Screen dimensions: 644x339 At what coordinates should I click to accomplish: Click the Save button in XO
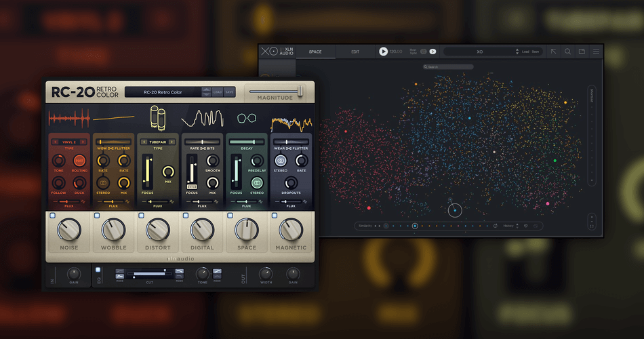[x=536, y=52]
